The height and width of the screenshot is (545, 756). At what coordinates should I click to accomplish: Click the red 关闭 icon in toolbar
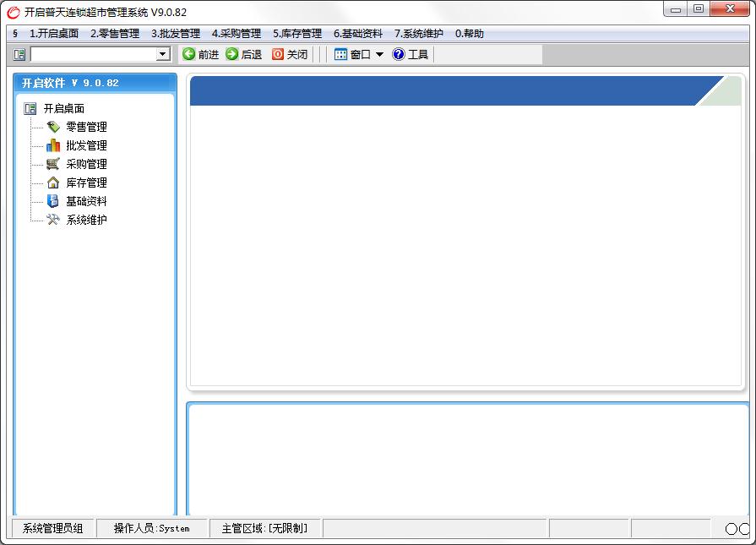tap(278, 54)
